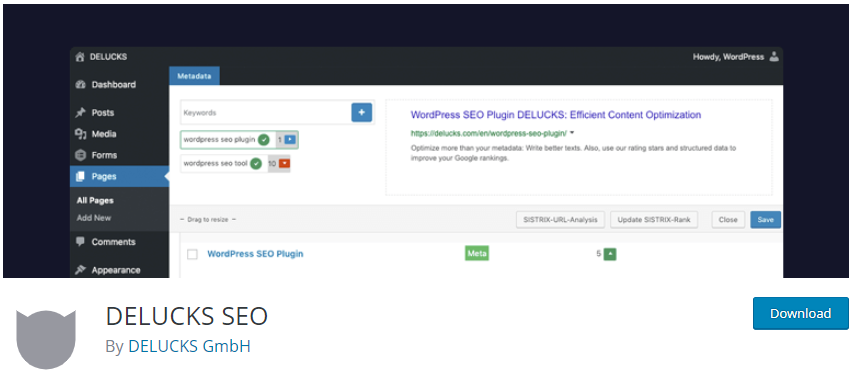The width and height of the screenshot is (850, 382).
Task: Click the blue rank arrow beside 1
Action: point(290,140)
